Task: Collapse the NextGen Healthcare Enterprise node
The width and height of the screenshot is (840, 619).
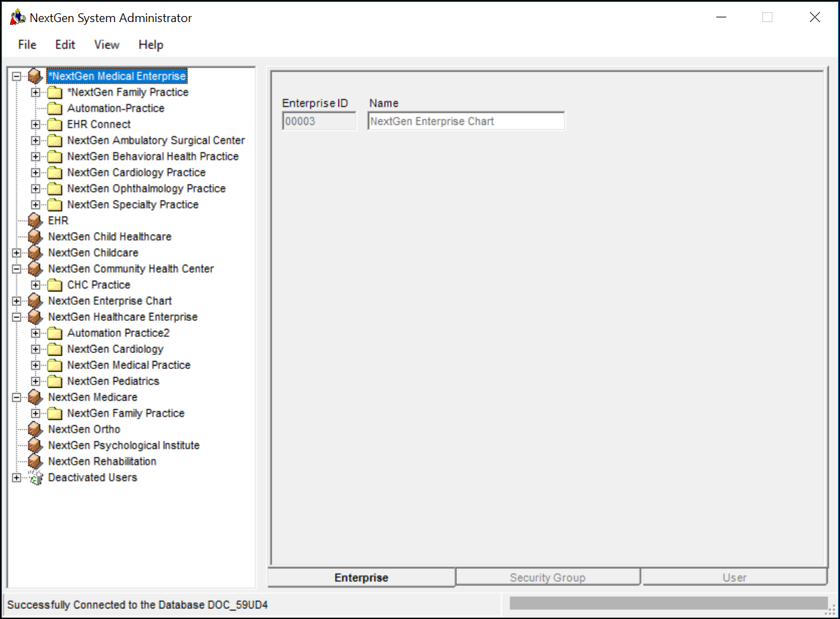Action: (x=17, y=317)
